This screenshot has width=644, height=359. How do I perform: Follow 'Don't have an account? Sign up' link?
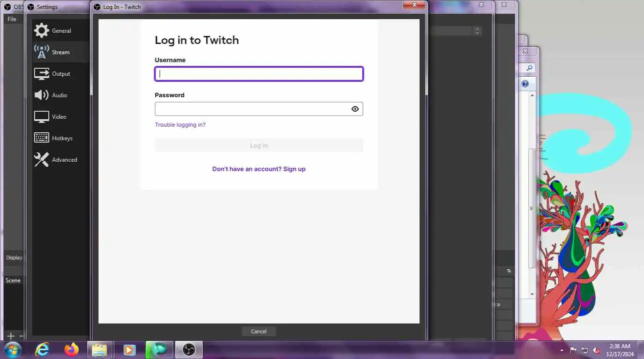click(x=259, y=169)
